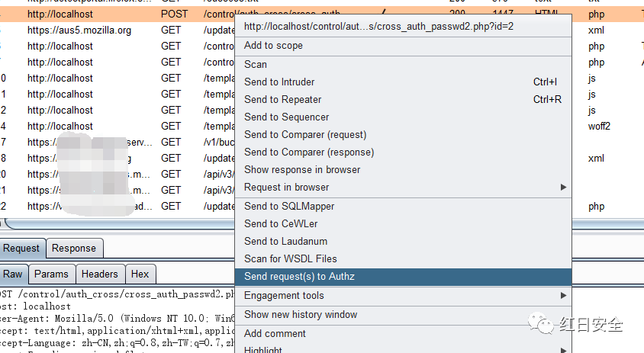Click Send to Repeater menu entry
The height and width of the screenshot is (353, 644).
tap(282, 99)
